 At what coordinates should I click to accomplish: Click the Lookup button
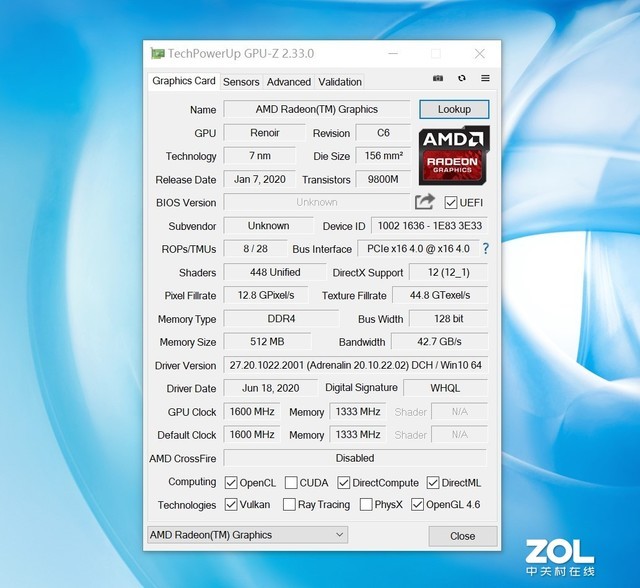tap(454, 109)
